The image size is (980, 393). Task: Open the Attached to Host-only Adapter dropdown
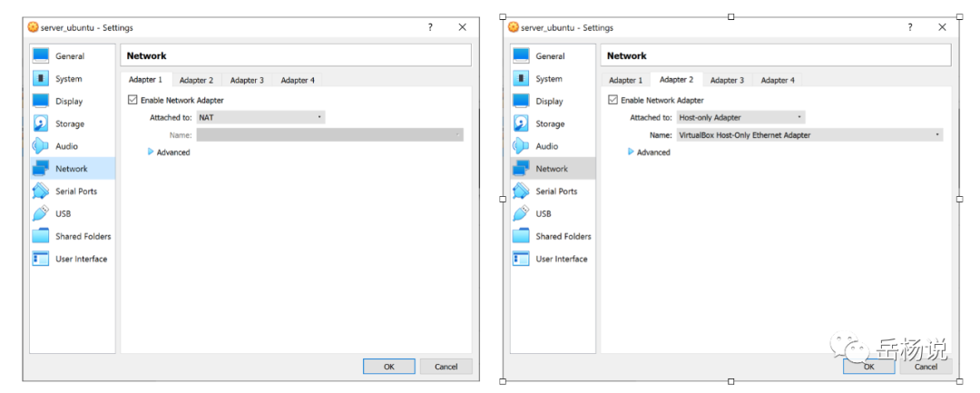(x=740, y=117)
